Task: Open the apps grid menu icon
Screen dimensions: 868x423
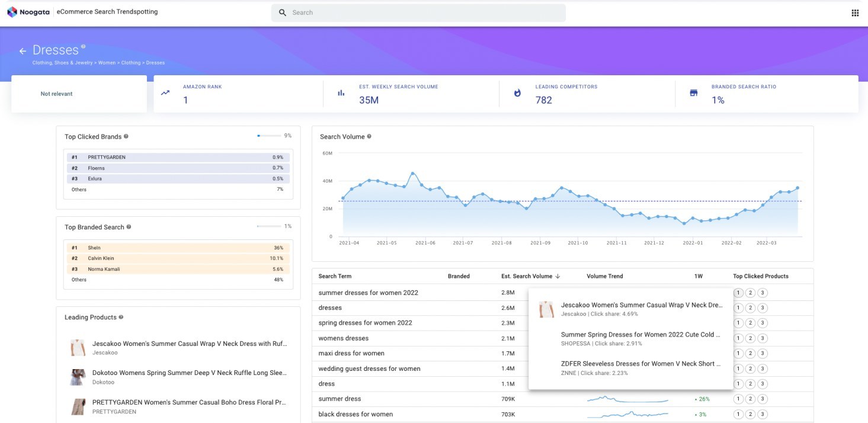Action: pyautogui.click(x=855, y=13)
